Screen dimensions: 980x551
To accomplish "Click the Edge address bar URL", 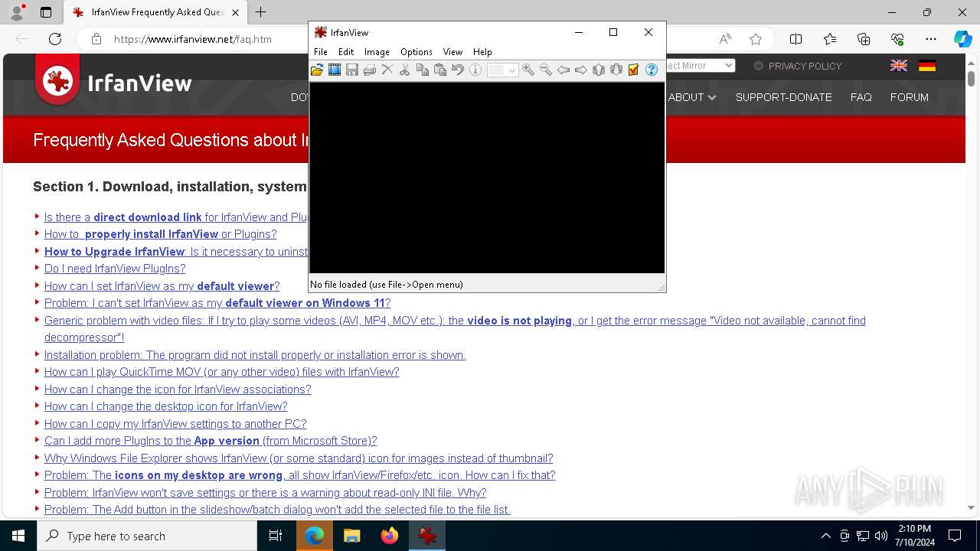I will click(193, 39).
